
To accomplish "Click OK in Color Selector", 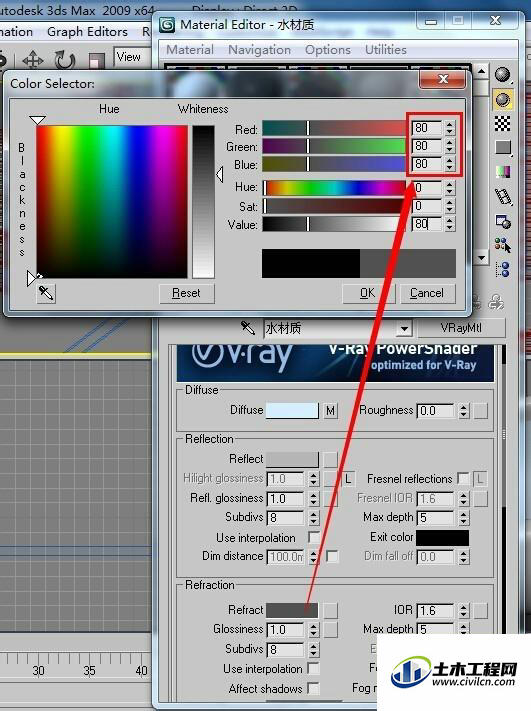I will click(368, 293).
